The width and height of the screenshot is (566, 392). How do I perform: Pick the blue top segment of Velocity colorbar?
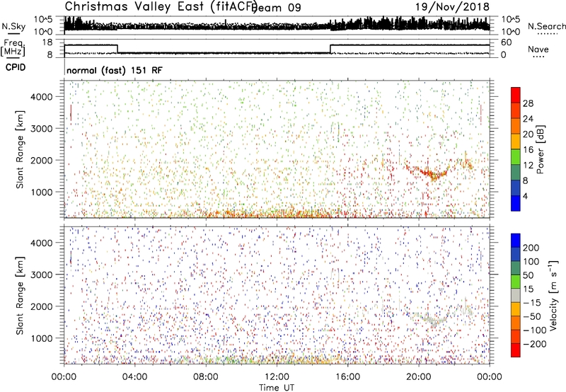[516, 241]
